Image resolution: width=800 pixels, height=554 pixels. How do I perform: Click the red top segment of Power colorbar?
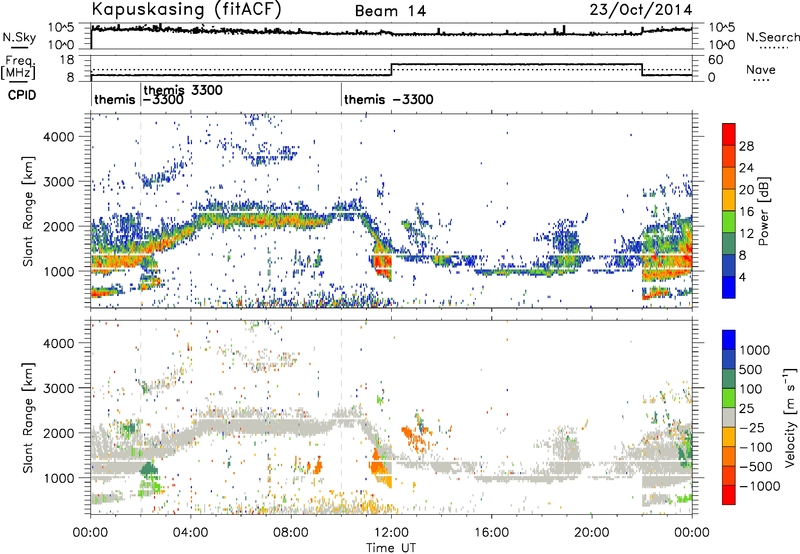point(729,134)
